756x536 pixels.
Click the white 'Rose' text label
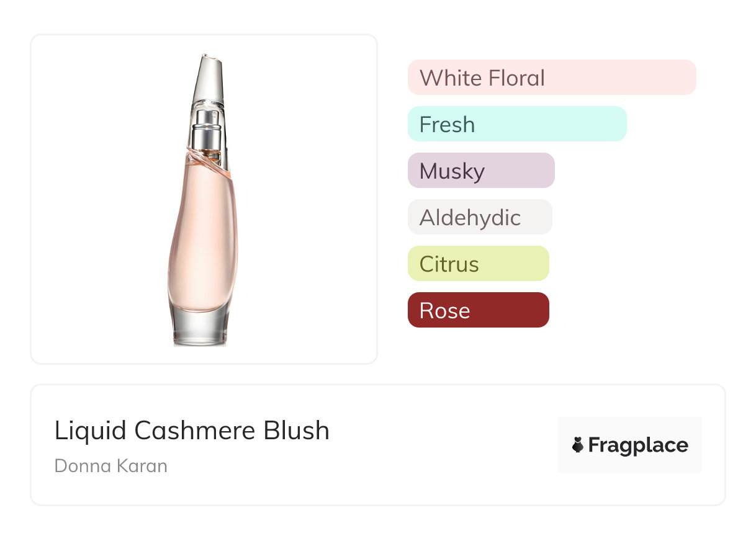pyautogui.click(x=444, y=311)
